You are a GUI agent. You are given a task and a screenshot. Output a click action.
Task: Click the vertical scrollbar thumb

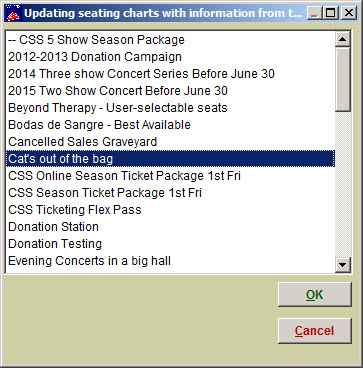[x=343, y=79]
